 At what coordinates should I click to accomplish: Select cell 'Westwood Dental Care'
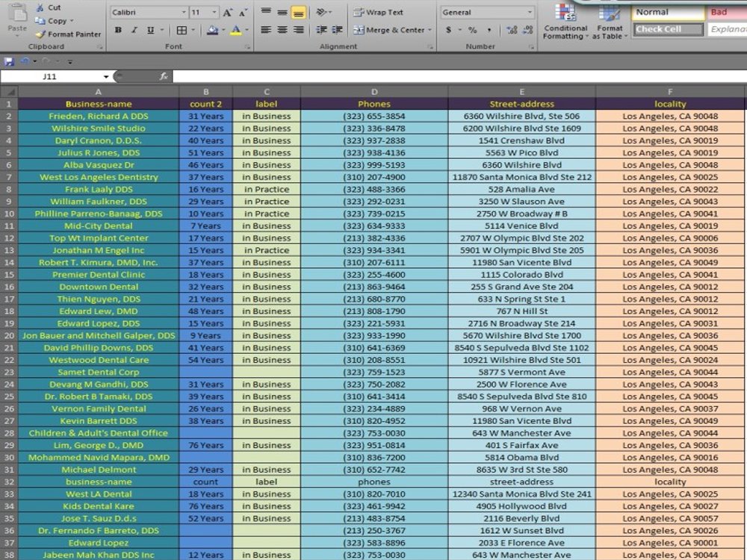point(99,360)
